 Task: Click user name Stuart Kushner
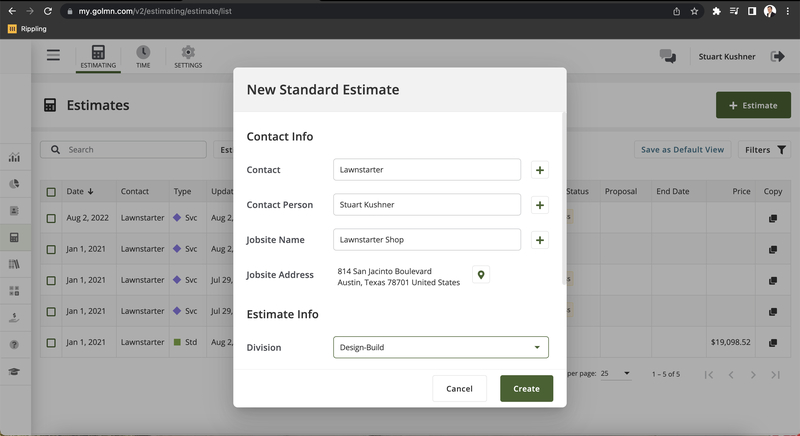[727, 57]
